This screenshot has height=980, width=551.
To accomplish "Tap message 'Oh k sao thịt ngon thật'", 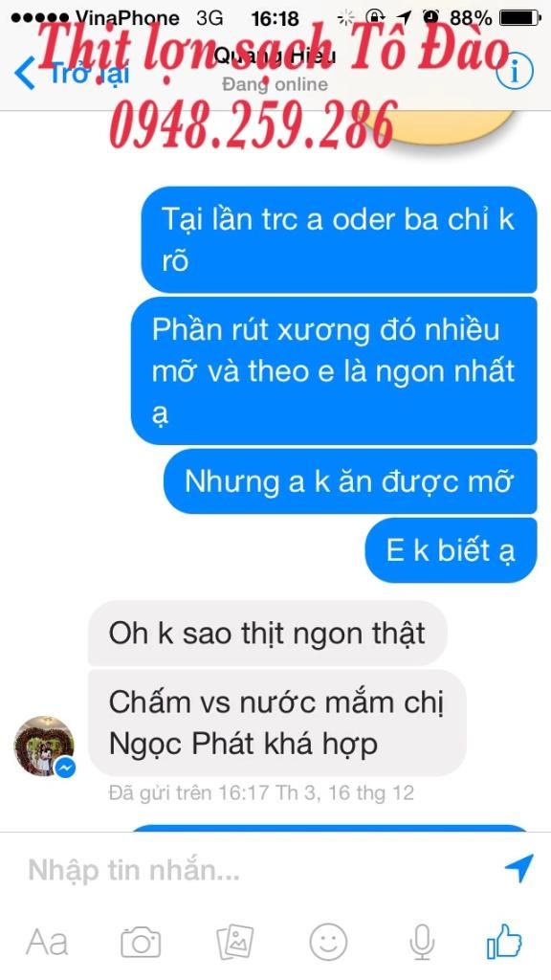I will [268, 634].
